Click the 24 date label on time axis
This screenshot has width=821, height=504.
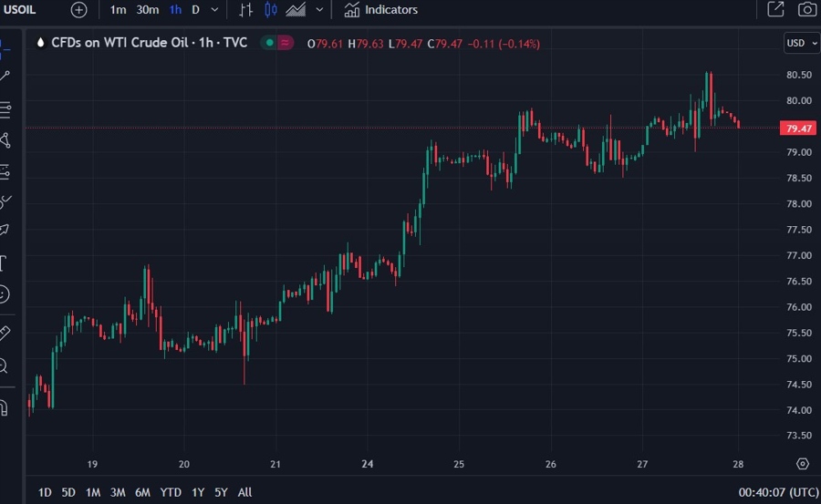(x=367, y=464)
